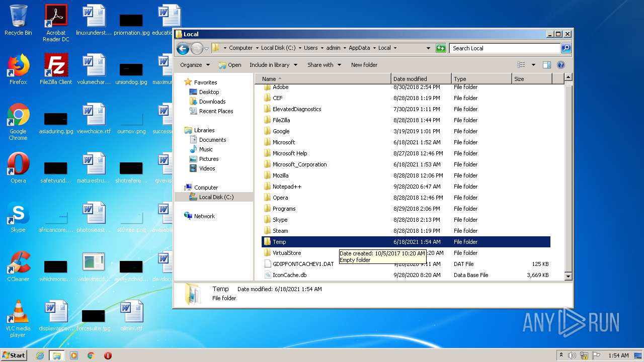The width and height of the screenshot is (644, 362).
Task: Click the volume speaker tray icon
Action: pyautogui.click(x=572, y=355)
